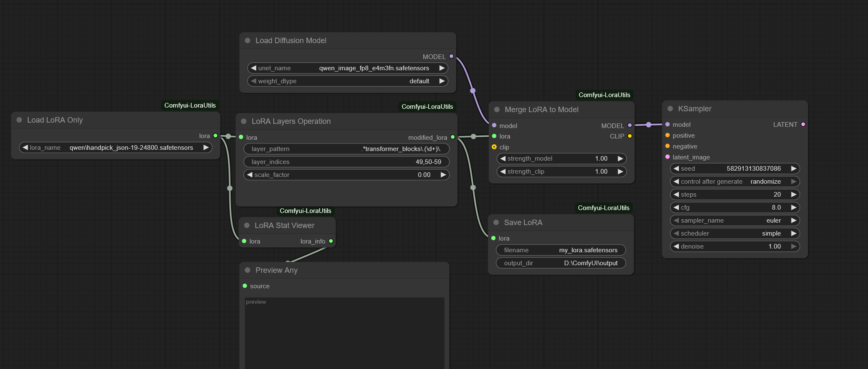This screenshot has width=868, height=369.
Task: Toggle collapse on the Preview Any node
Action: pyautogui.click(x=247, y=270)
